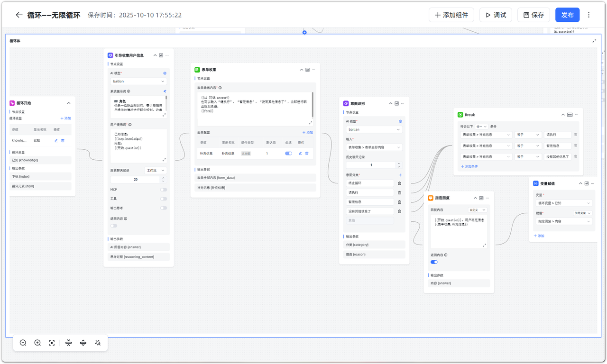Click the 请执行 intent category input field

tap(370, 192)
